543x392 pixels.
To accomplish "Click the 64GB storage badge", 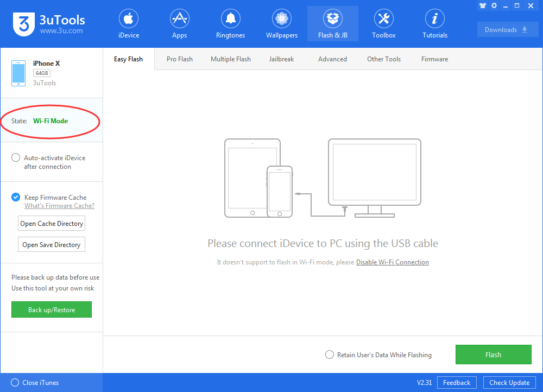I will (42, 73).
